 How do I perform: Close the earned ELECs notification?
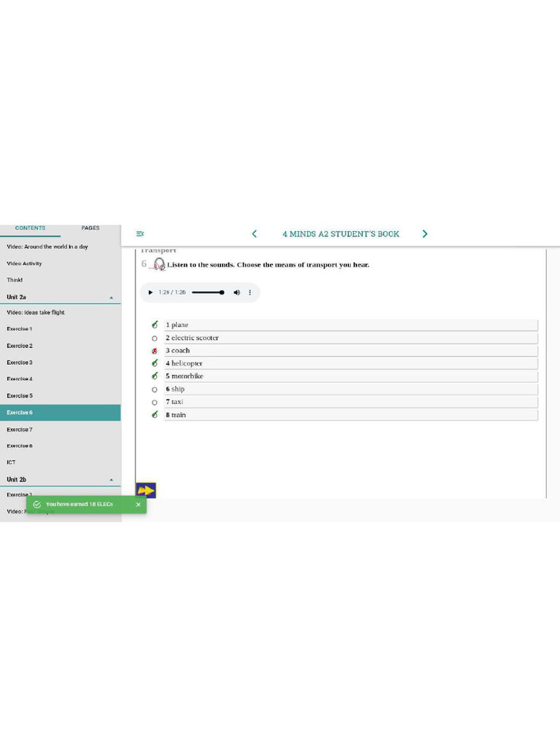click(138, 504)
